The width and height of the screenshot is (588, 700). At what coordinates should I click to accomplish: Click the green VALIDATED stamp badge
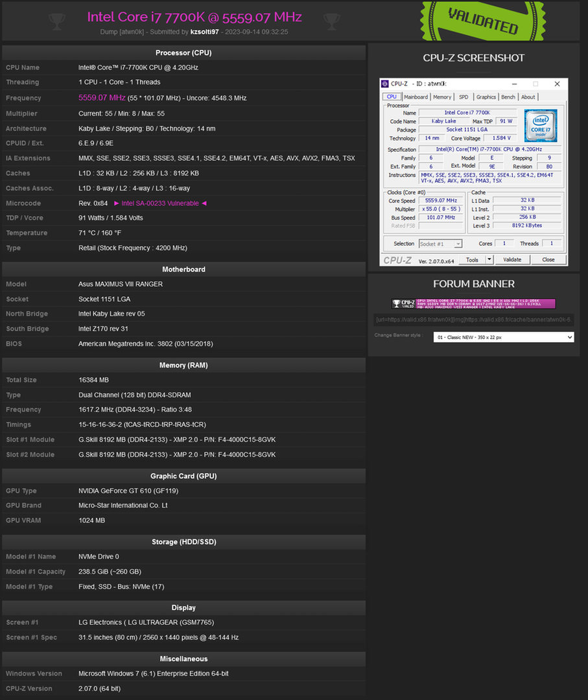(x=483, y=20)
